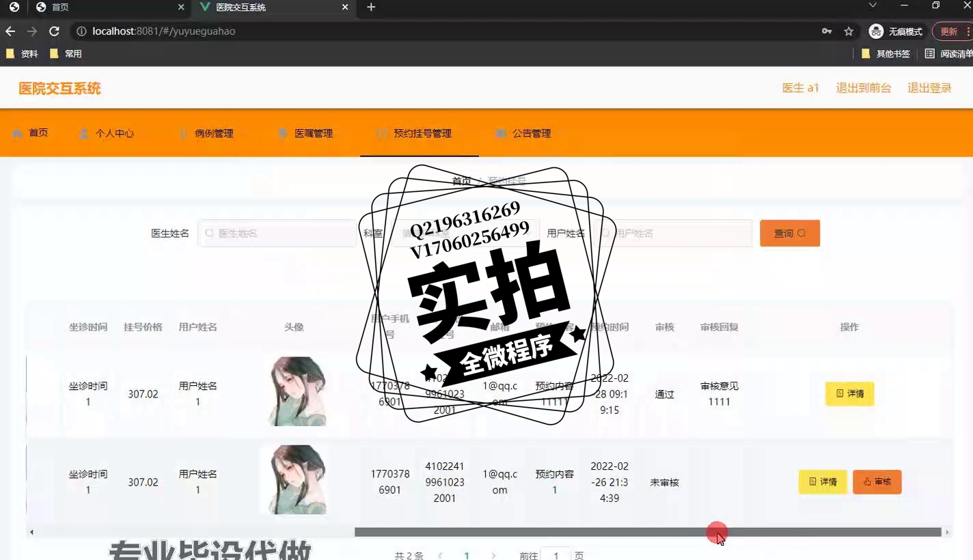973x560 pixels.
Task: Click the 2022-02-26 21:34:39 appointment time
Action: pyautogui.click(x=609, y=482)
